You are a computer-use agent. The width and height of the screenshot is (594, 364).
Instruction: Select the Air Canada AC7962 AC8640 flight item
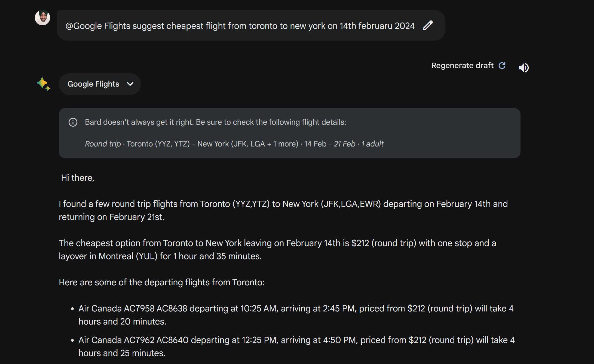[x=296, y=347]
